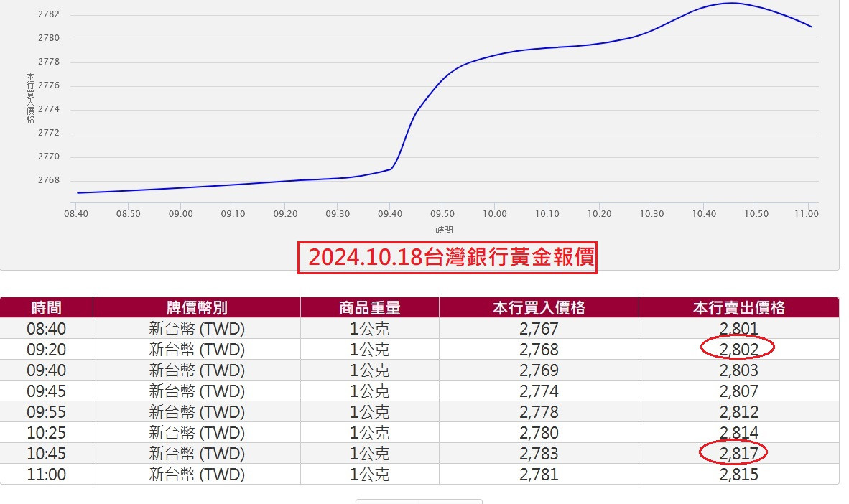Click the 牌價幣別 column header
Image resolution: width=849 pixels, height=504 pixels.
(197, 307)
